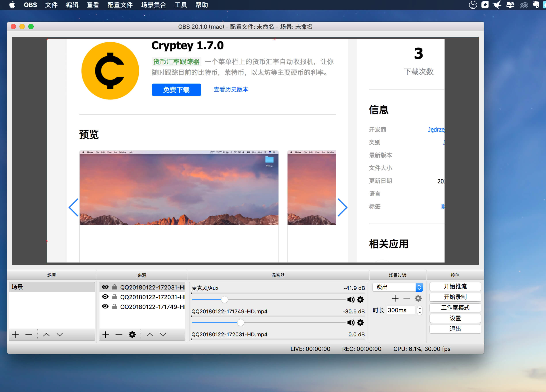The width and height of the screenshot is (546, 392).
Task: Select first QQ20180122-172031-HD source row
Action: click(142, 287)
